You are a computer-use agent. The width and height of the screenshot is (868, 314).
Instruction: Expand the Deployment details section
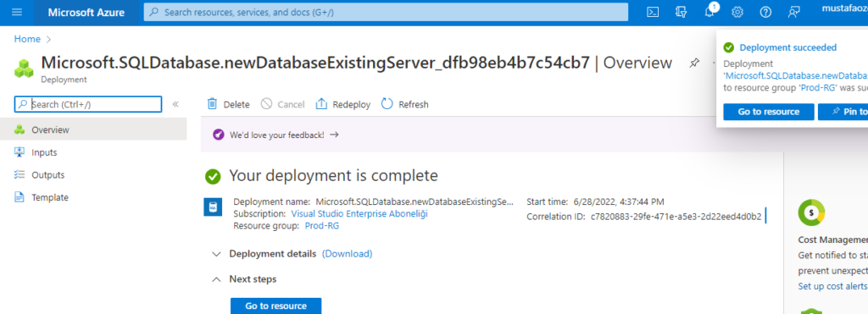[216, 254]
